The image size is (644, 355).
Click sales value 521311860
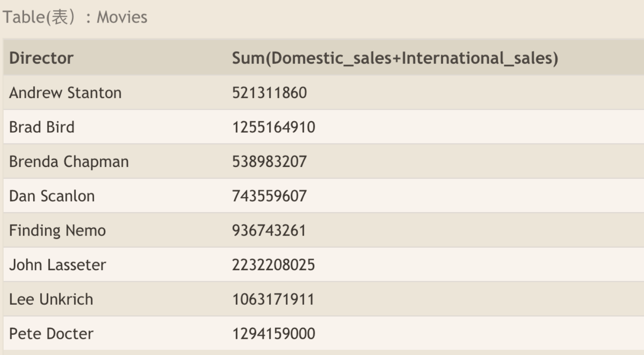point(269,93)
